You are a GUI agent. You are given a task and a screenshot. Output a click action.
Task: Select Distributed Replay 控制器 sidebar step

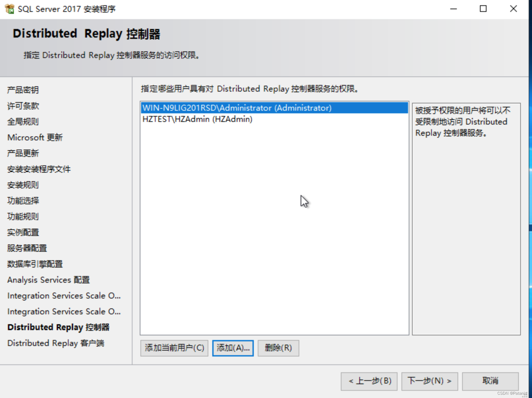58,327
